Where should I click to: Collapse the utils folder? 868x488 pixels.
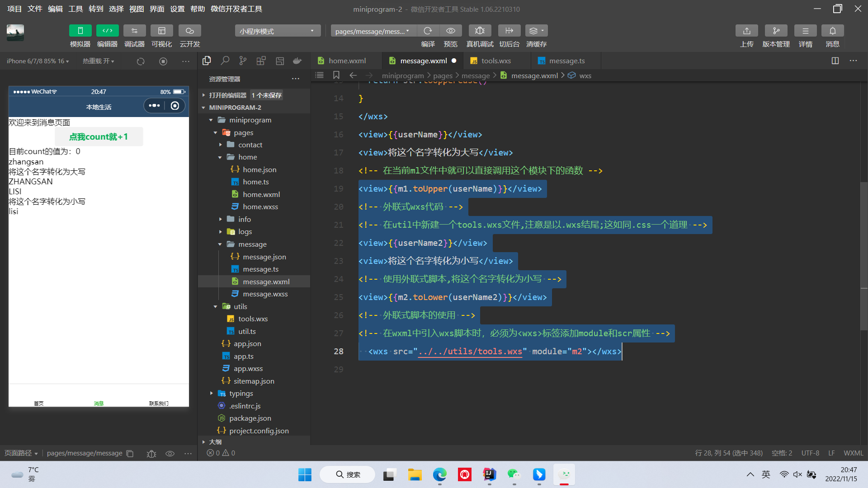point(240,306)
